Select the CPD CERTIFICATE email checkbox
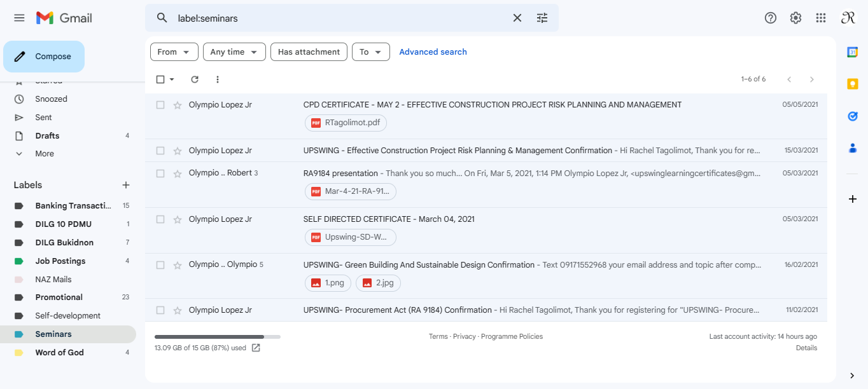The image size is (868, 389). [x=160, y=105]
